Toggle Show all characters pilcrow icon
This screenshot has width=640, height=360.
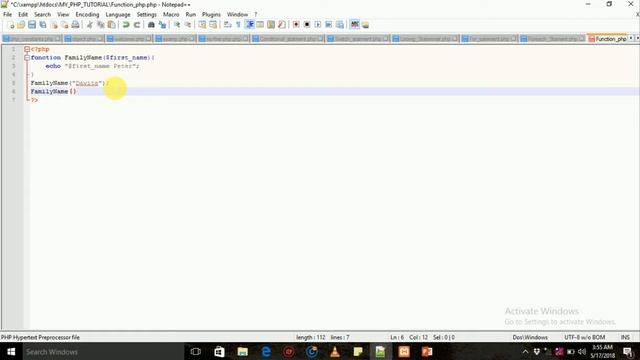[x=238, y=25]
